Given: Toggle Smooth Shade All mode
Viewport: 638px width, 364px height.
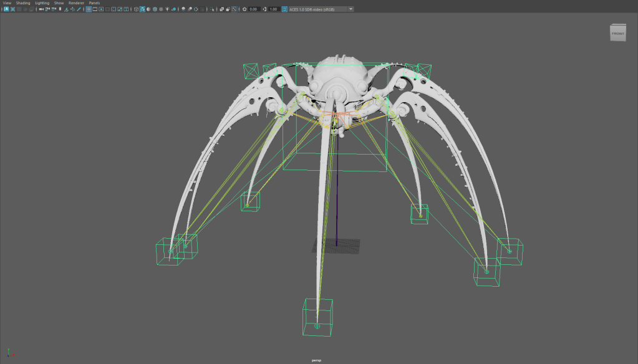Looking at the screenshot, I should click(142, 9).
